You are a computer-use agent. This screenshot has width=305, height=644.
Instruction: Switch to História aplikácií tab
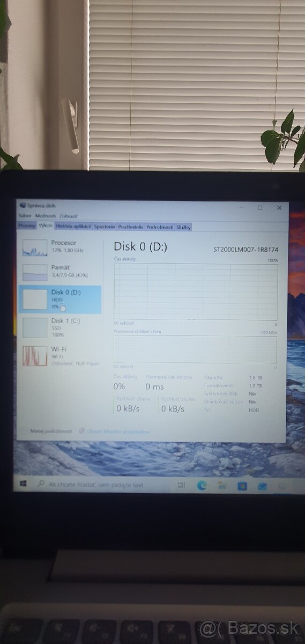73,226
